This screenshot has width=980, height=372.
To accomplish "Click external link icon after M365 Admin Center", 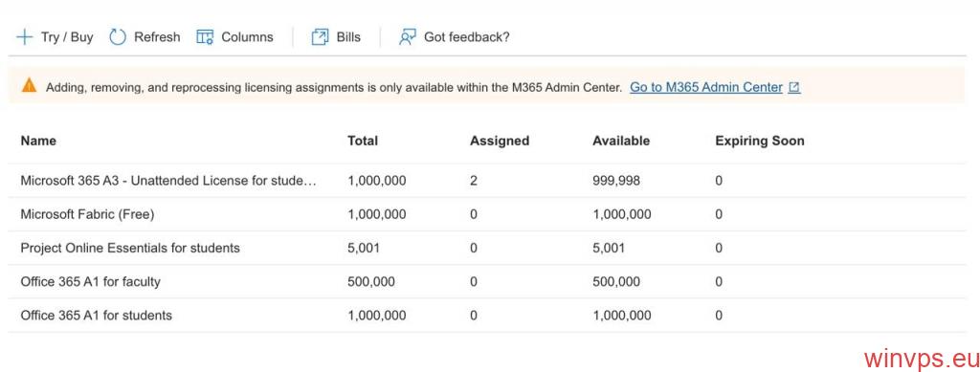I will tap(793, 88).
